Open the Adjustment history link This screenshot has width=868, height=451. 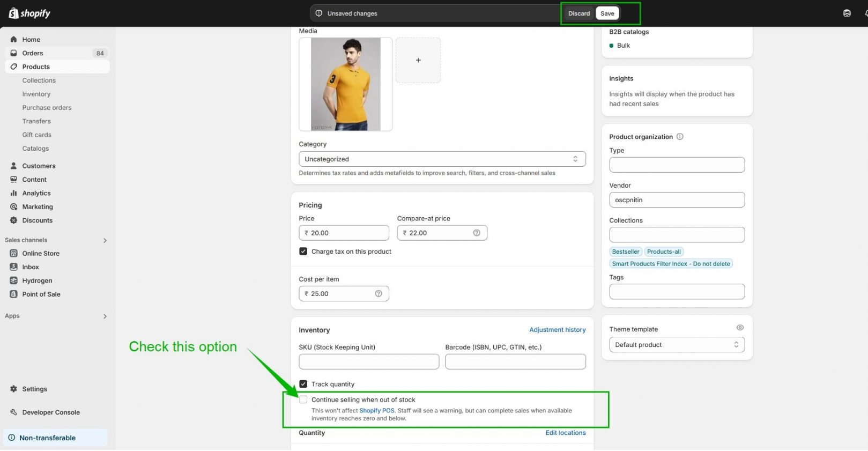(x=557, y=330)
